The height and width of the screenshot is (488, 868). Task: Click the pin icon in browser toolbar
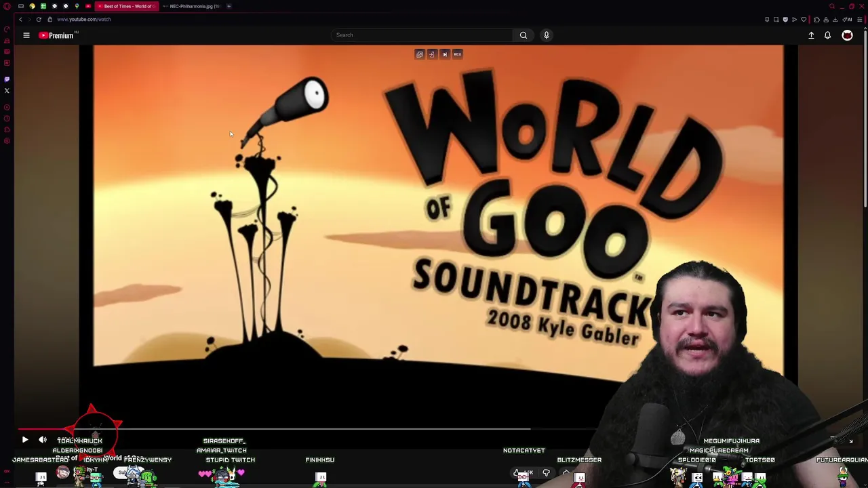click(x=767, y=20)
